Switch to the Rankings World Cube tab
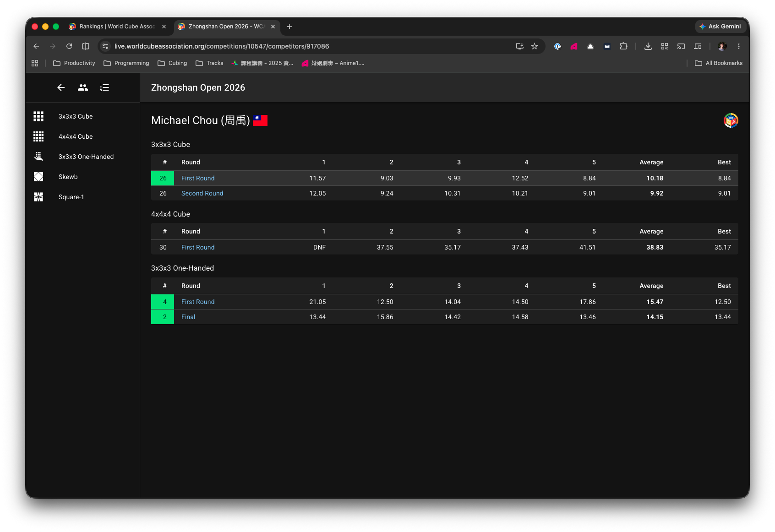 (x=117, y=27)
